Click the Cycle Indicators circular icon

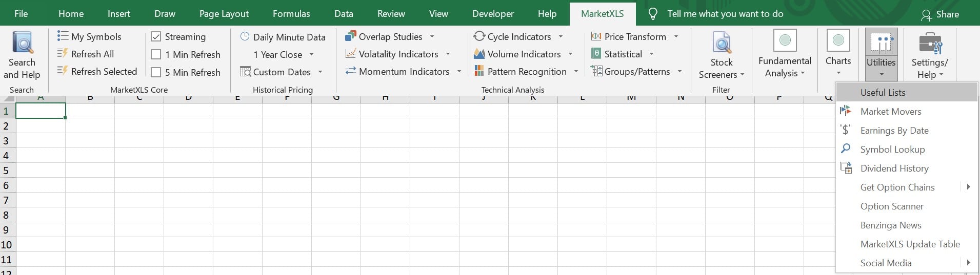pyautogui.click(x=479, y=36)
